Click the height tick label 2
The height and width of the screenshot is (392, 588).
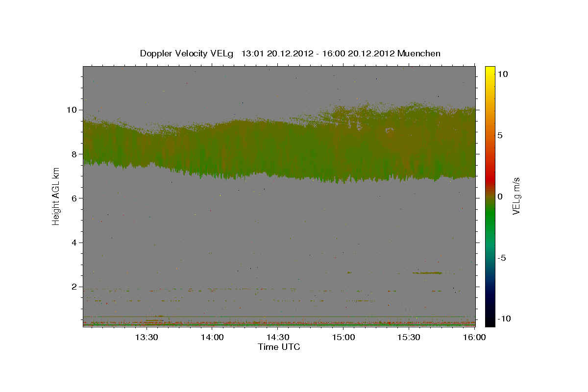75,287
